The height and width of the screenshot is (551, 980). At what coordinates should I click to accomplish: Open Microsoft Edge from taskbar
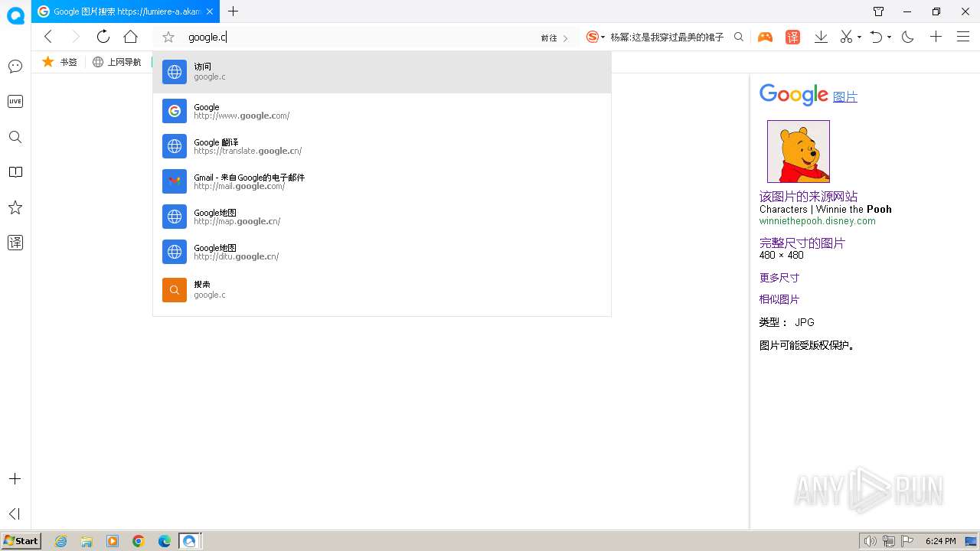[165, 541]
